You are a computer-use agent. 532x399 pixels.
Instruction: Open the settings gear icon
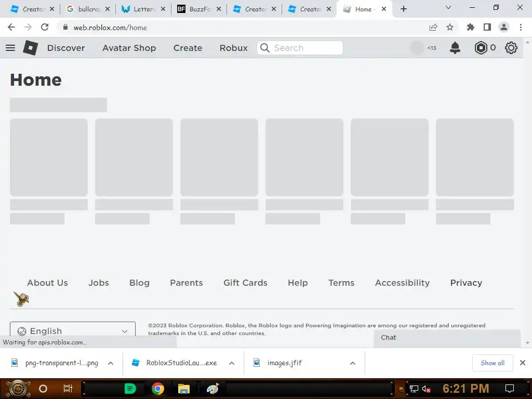click(x=511, y=48)
